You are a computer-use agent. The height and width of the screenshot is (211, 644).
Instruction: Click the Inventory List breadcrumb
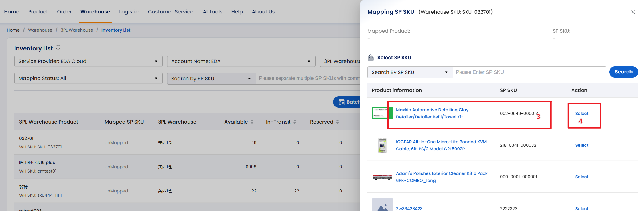(x=116, y=30)
